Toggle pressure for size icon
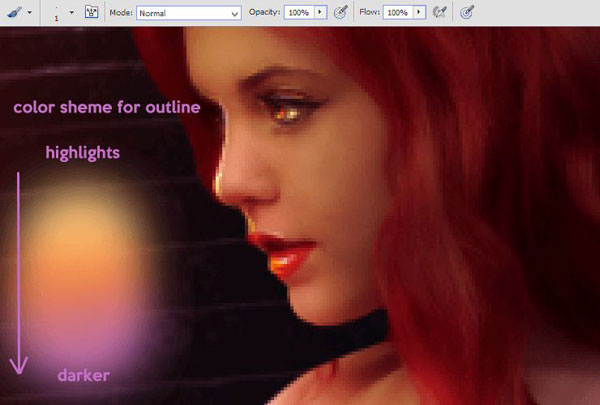 point(467,12)
